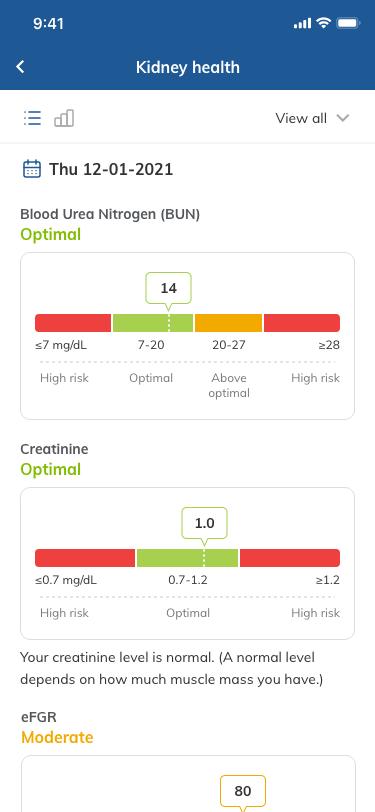Tap the Creatinine value marker 1.0
This screenshot has width=375, height=812.
(x=204, y=524)
